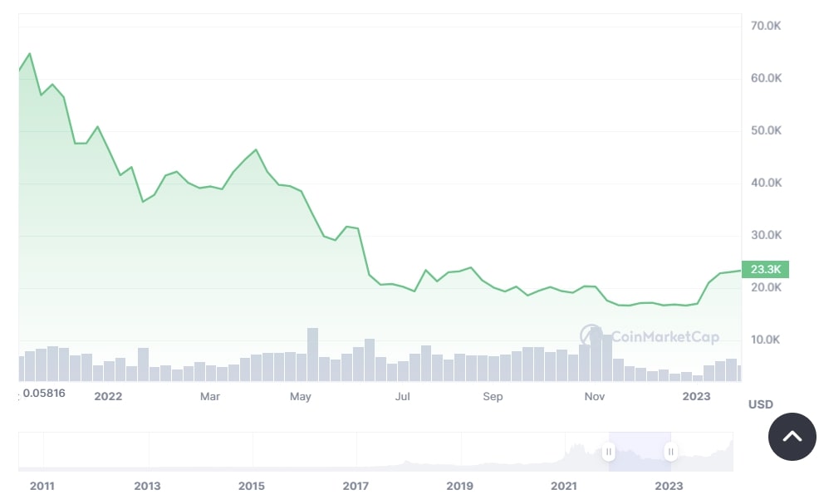
Task: Click the 2022 label on the chart axis
Action: (108, 397)
